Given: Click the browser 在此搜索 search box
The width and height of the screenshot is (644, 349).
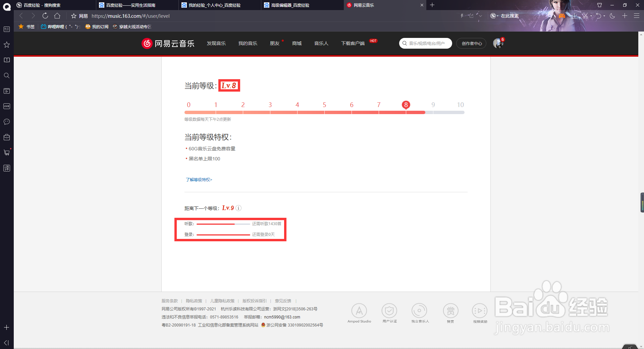Looking at the screenshot, I should click(x=509, y=16).
